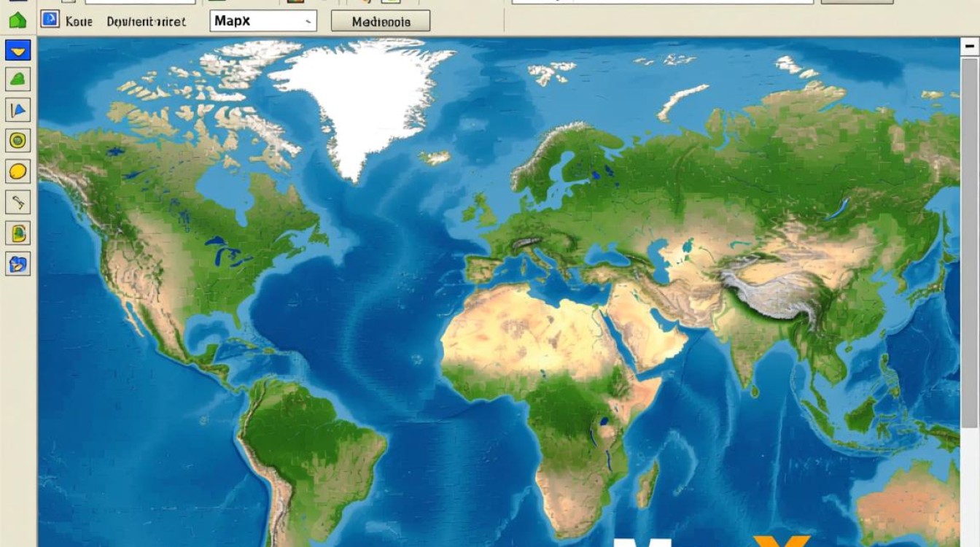This screenshot has width=980, height=547.
Task: Select the yellow ellipse drawing tool
Action: tap(17, 171)
